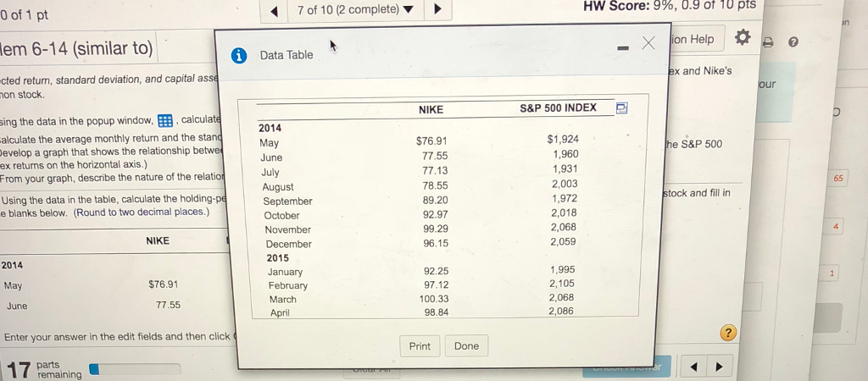Screen dimensions: 868x381
Task: Copy table data using the icon beside S&P 500 INDEX
Action: click(x=621, y=108)
